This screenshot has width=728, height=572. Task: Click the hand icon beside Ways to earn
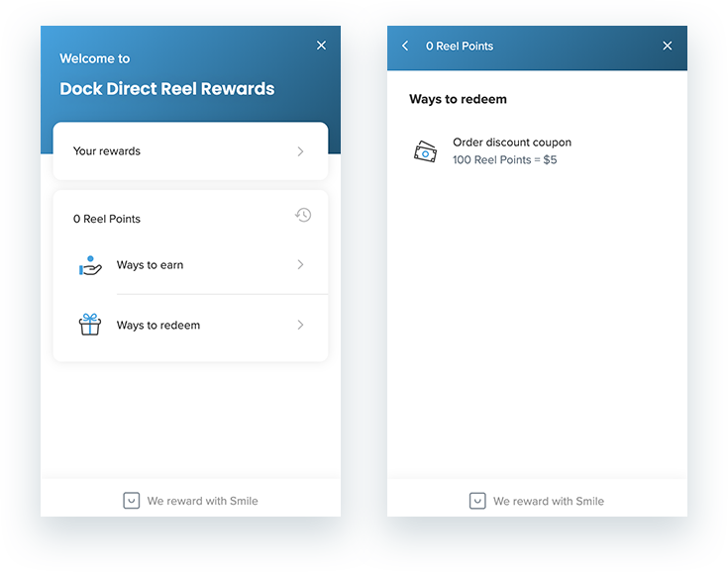pyautogui.click(x=90, y=265)
